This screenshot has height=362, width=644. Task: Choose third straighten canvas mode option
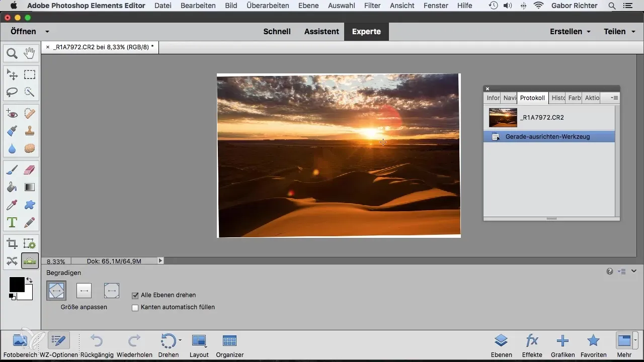112,291
